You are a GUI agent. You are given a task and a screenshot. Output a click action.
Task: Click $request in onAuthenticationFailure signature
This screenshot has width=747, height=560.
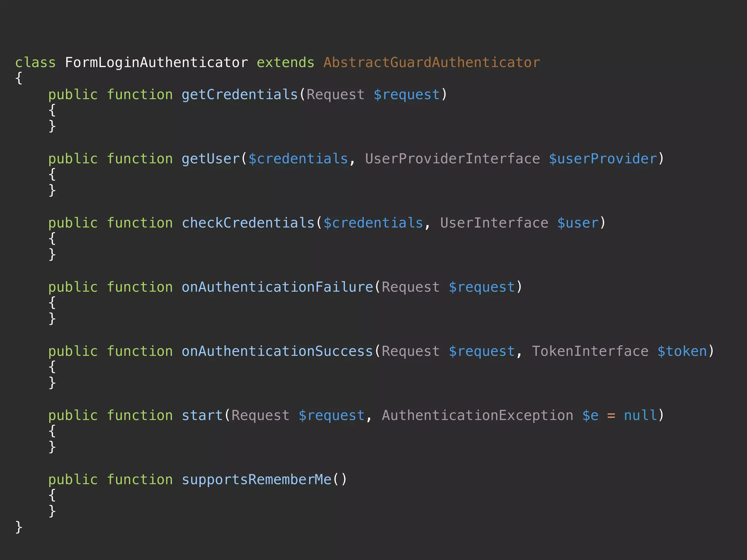coord(482,287)
